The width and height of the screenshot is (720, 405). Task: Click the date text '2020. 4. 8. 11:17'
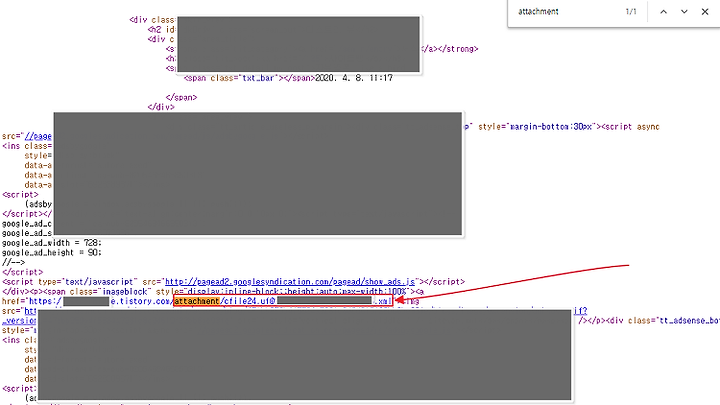pos(354,78)
